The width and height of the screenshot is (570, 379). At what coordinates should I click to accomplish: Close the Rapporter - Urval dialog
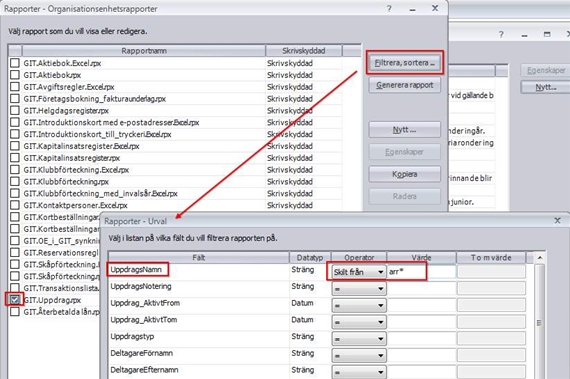coord(557,221)
